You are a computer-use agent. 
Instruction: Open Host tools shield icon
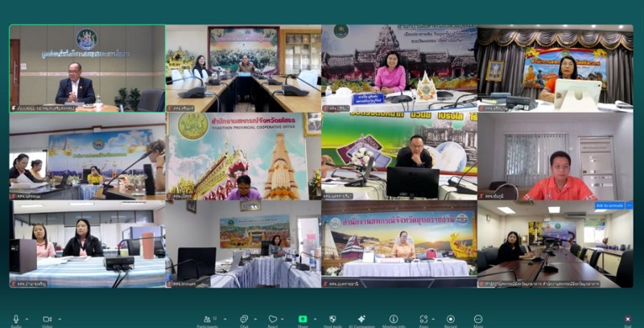[333, 319]
